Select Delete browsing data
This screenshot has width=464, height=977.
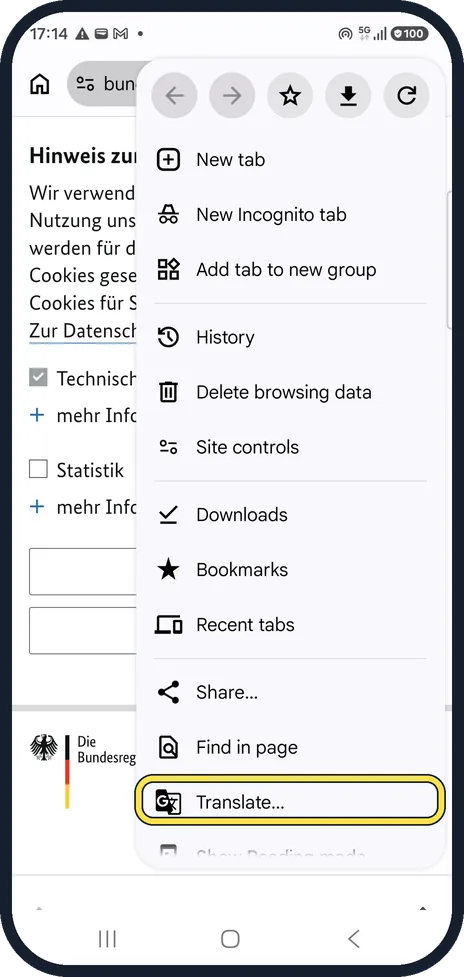pyautogui.click(x=290, y=392)
